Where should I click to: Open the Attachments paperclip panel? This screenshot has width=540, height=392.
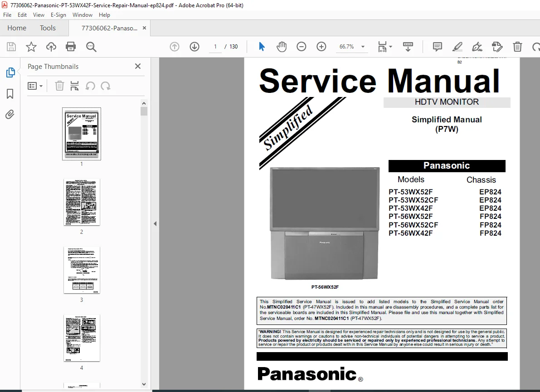click(x=10, y=114)
